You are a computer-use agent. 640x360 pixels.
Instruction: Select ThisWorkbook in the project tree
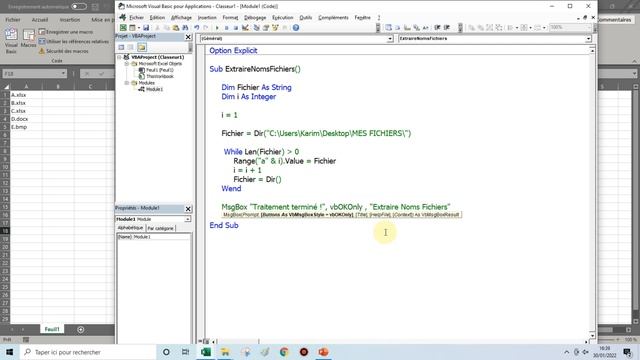click(160, 76)
